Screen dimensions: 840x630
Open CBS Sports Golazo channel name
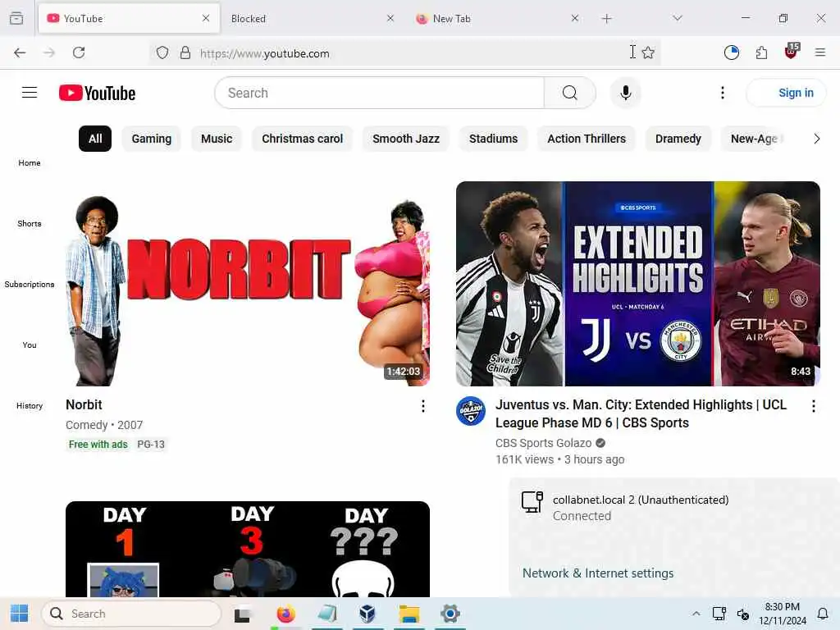[543, 443]
